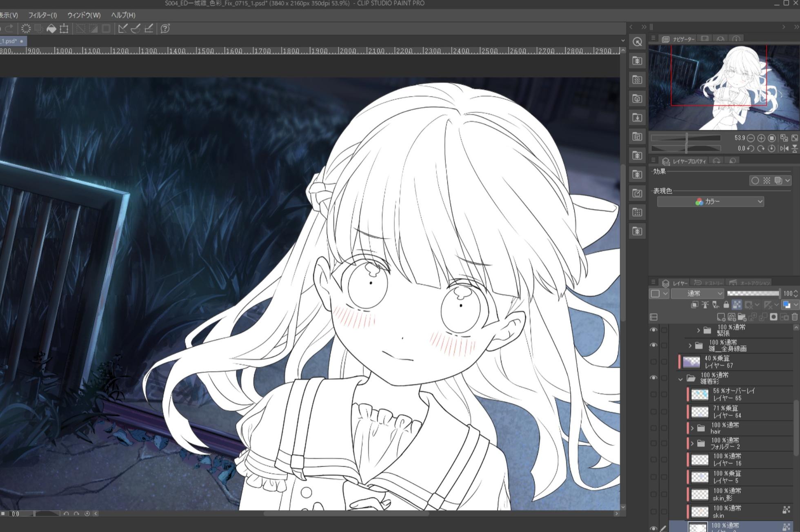Open the カラー expression color dropdown

[x=710, y=202]
